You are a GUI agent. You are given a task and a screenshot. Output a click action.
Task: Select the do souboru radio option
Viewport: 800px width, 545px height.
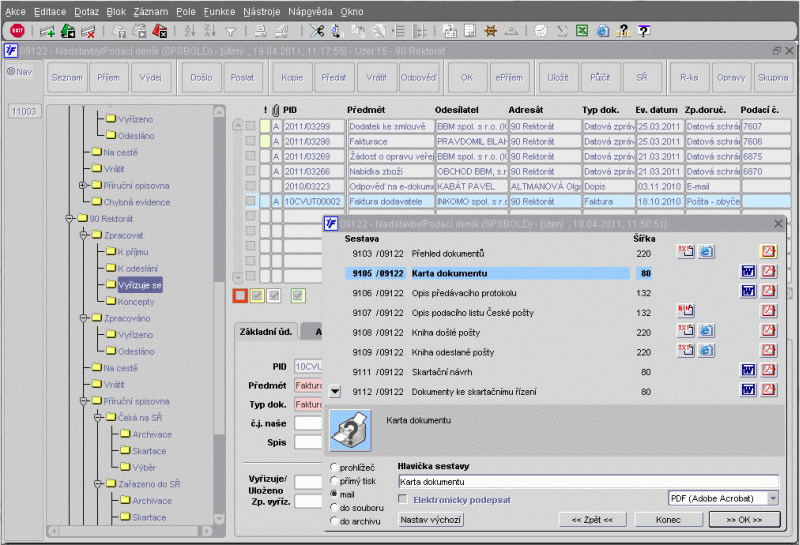pyautogui.click(x=334, y=507)
